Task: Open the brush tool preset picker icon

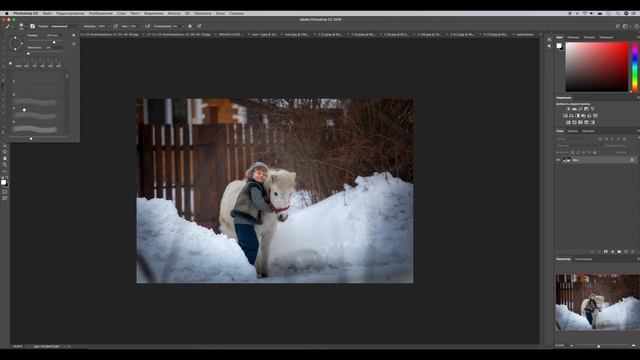Action: coord(9,26)
